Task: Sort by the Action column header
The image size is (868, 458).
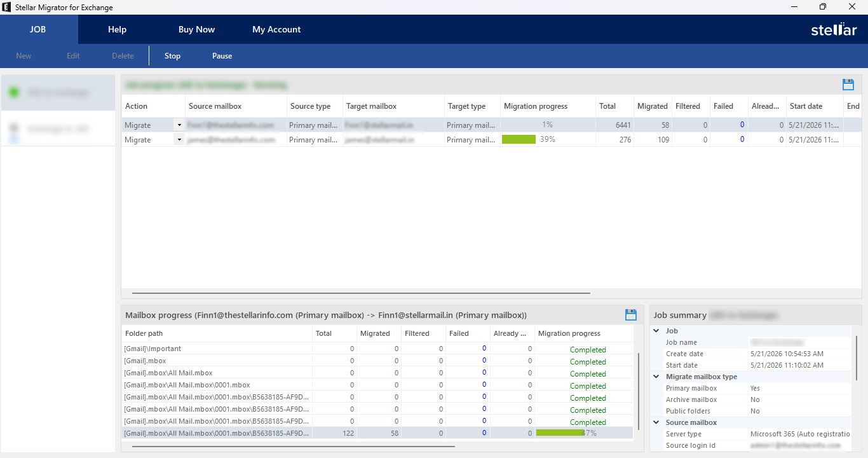Action: coord(153,106)
